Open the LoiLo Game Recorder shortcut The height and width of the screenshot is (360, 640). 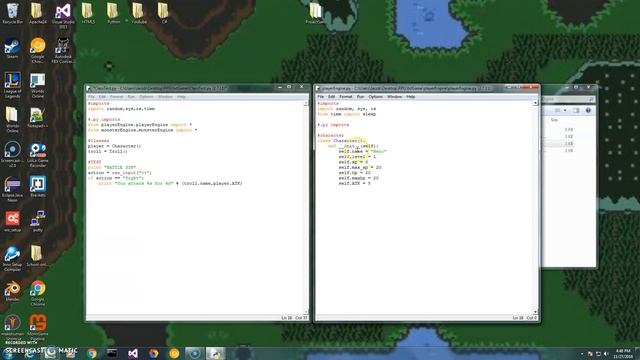[x=38, y=155]
